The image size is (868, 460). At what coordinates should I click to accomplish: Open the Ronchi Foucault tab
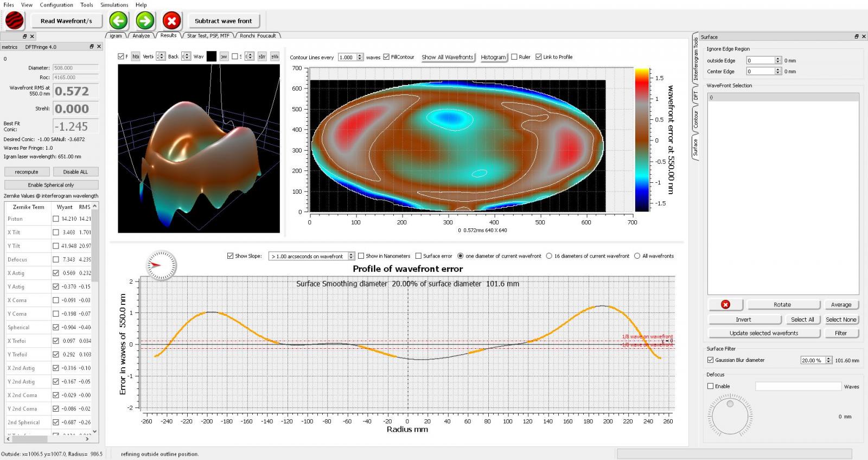[258, 36]
